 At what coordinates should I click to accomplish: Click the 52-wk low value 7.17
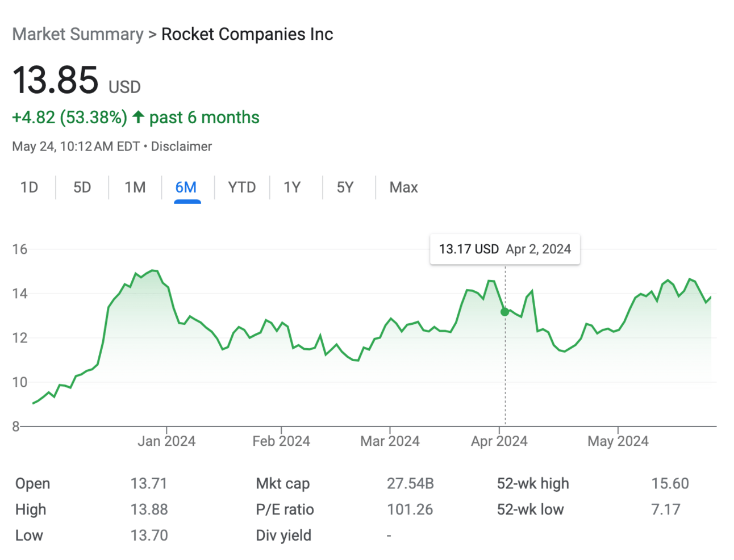[x=666, y=509]
